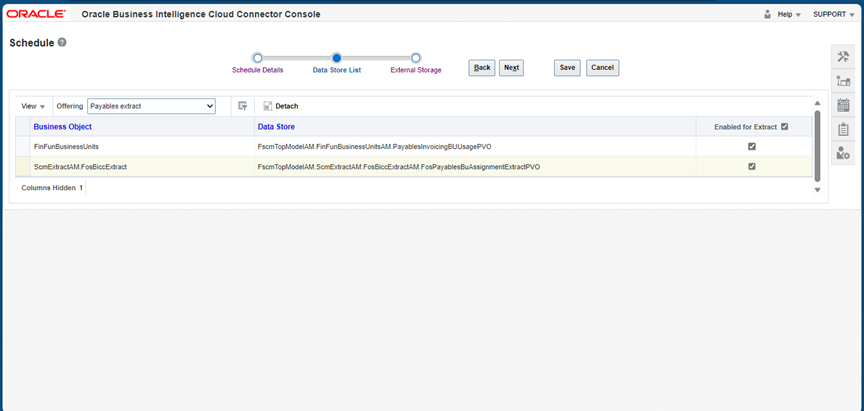The image size is (864, 411).
Task: Expand the SUPPORT user menu
Action: 833,14
